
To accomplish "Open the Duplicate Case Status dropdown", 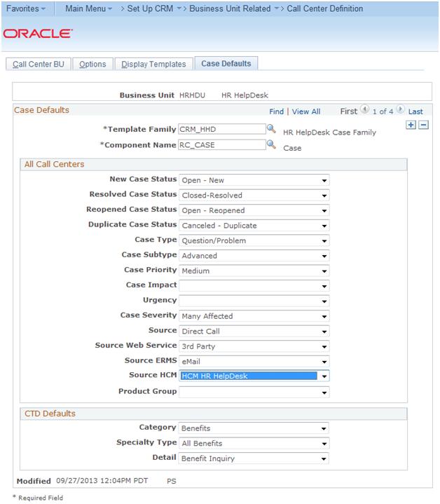I will [254, 225].
